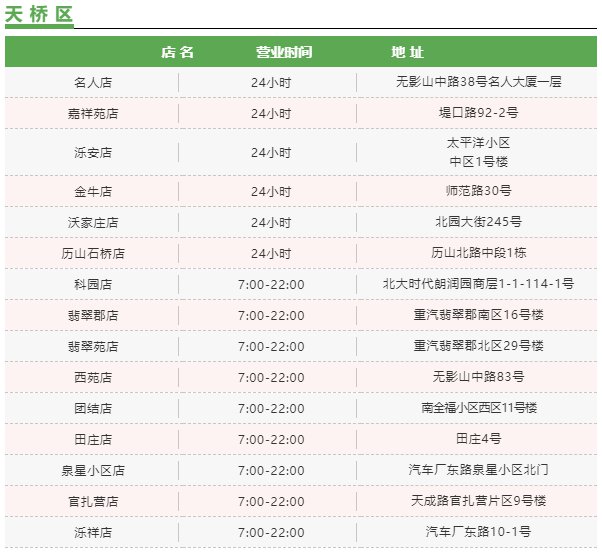Click the 汽车厂东路泉星小区北门 address
The height and width of the screenshot is (552, 602).
click(479, 470)
